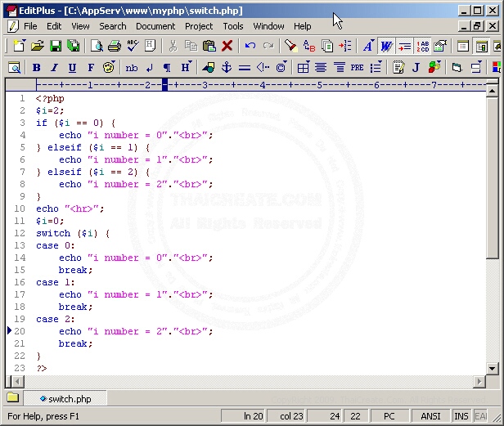Toggle Bold HTML formatting button

[36, 68]
